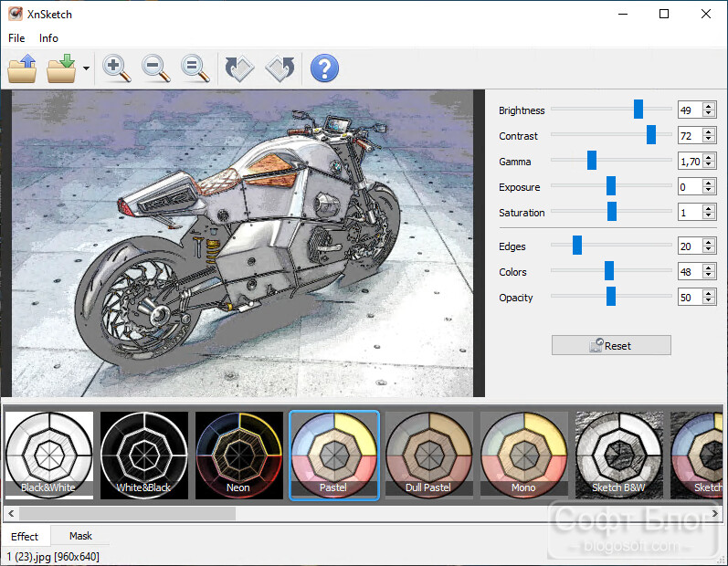Increase Exposure with the up spinner arrow

[x=709, y=183]
